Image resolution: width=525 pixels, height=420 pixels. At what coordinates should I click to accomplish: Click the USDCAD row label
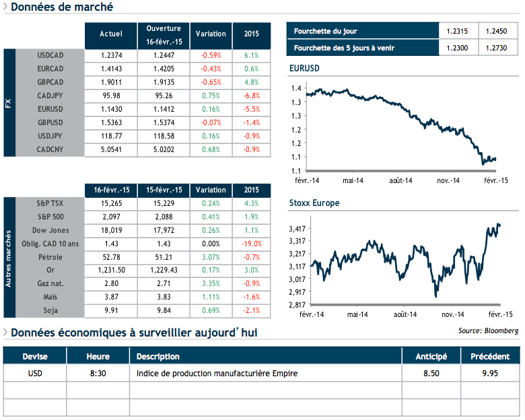50,55
